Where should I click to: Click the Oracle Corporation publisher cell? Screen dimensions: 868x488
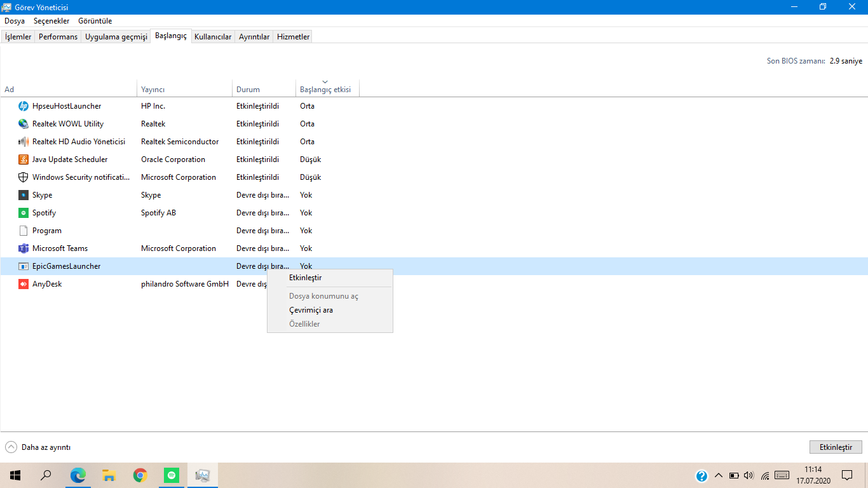click(173, 159)
